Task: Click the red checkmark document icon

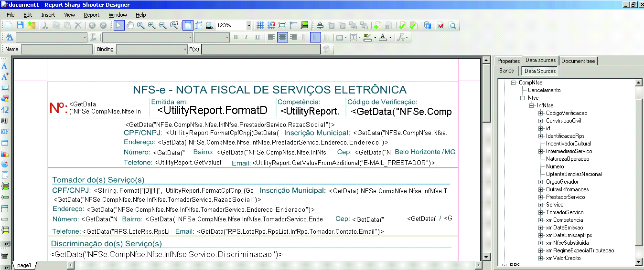Action: pos(440,25)
